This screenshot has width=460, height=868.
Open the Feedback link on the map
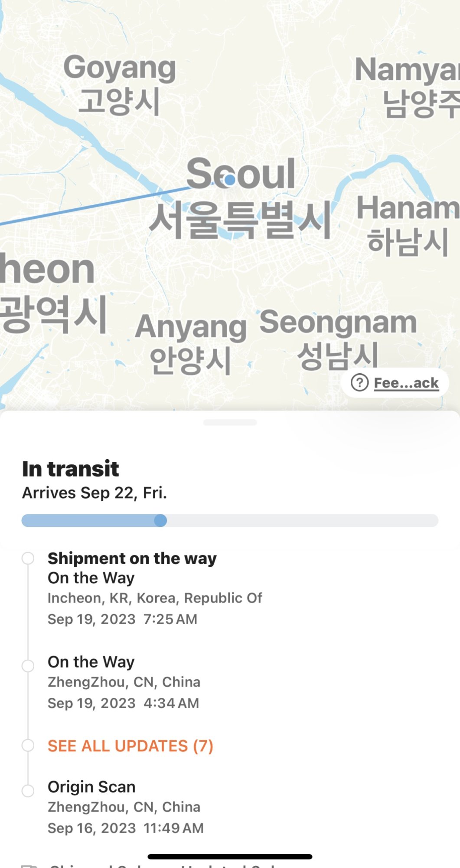(x=406, y=383)
